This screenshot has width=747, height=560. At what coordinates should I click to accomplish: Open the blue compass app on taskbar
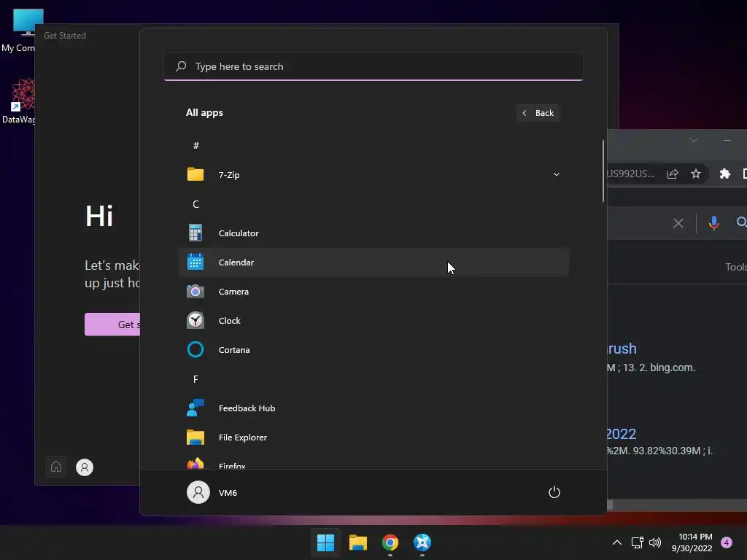point(422,542)
